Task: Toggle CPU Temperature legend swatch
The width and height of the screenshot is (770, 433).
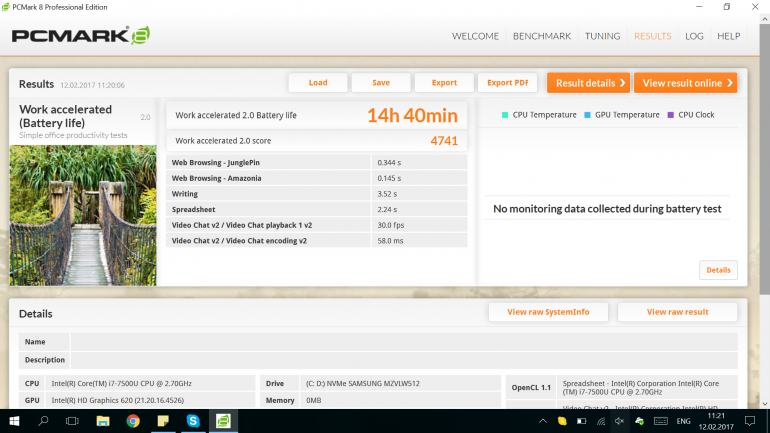Action: click(505, 115)
